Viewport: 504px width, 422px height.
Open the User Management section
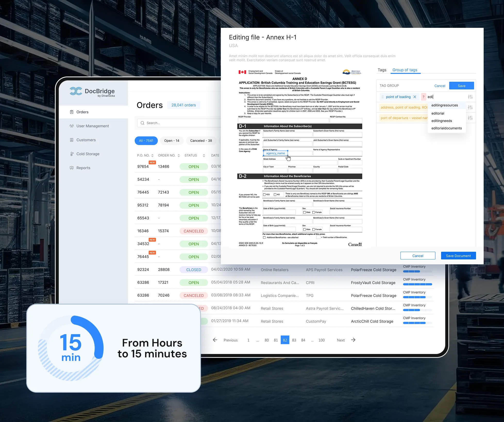click(92, 126)
